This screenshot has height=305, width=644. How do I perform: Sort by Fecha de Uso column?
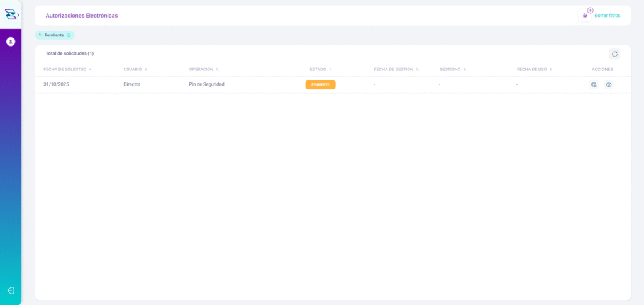coord(534,69)
